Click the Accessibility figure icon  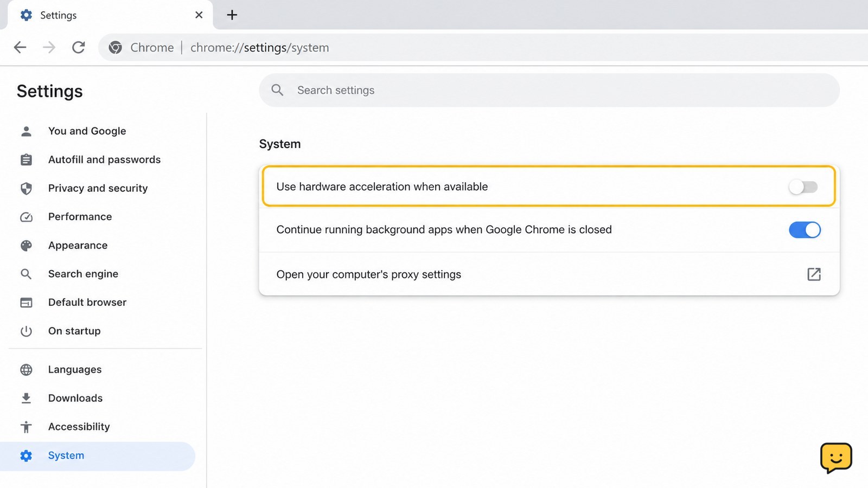click(26, 427)
